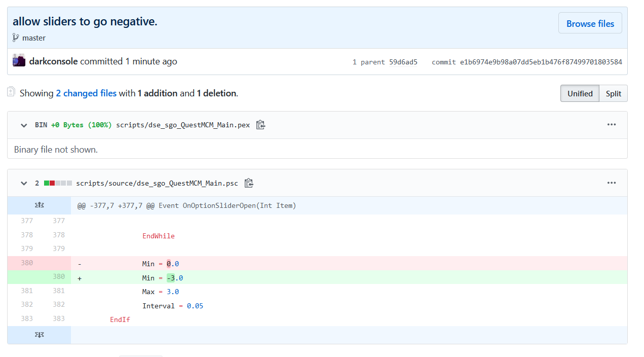
Task: Open scripts/dse_sgo_QuestMCM_Main.pex file link
Action: [183, 125]
